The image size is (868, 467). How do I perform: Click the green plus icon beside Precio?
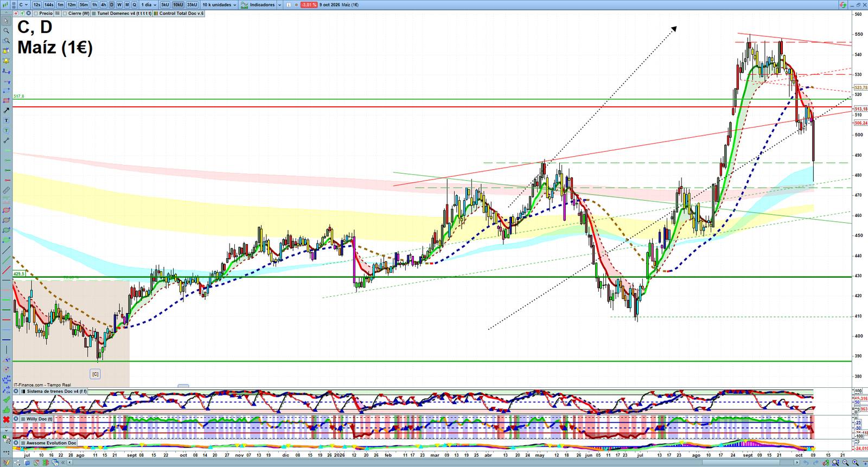point(22,13)
